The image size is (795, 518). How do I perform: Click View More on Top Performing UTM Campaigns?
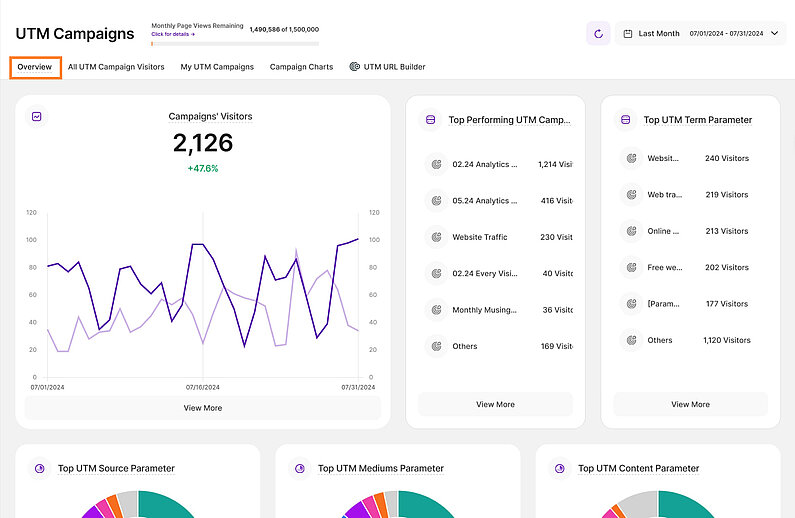[x=495, y=404]
